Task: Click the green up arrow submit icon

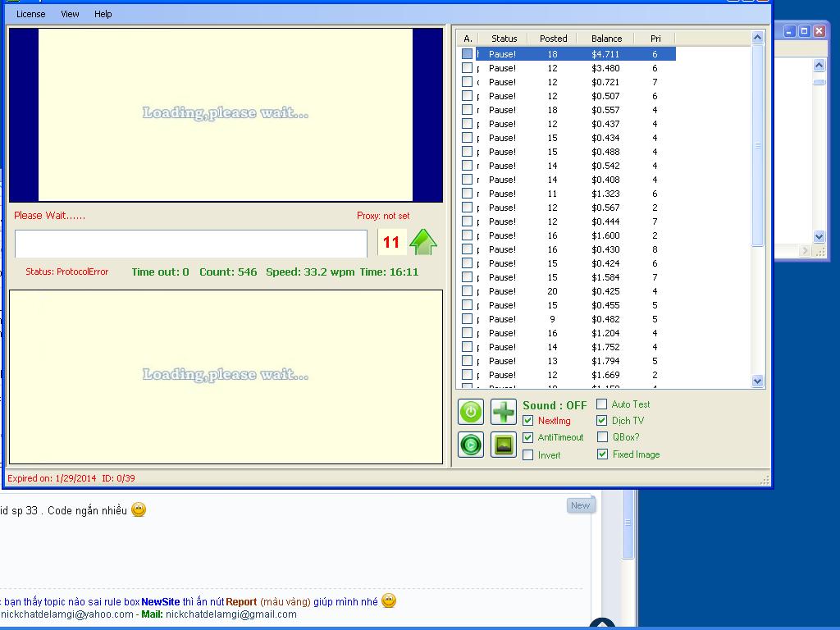Action: [x=423, y=242]
